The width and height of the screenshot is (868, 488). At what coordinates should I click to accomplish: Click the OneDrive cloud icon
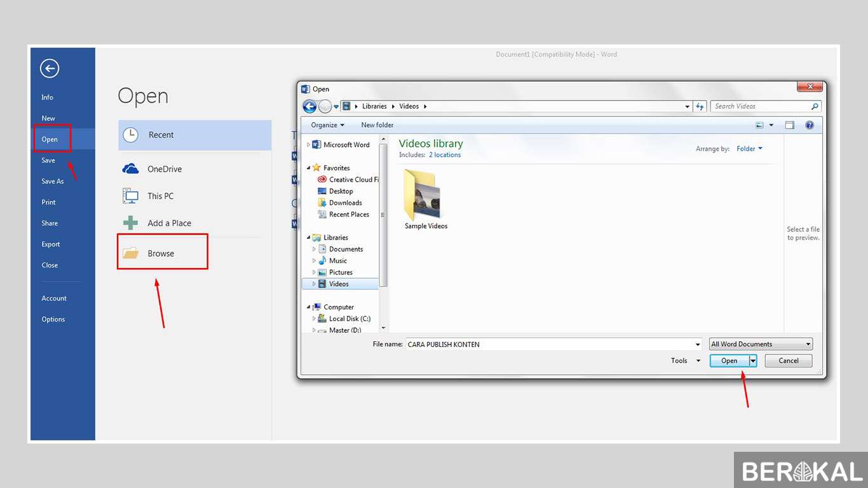coord(130,168)
